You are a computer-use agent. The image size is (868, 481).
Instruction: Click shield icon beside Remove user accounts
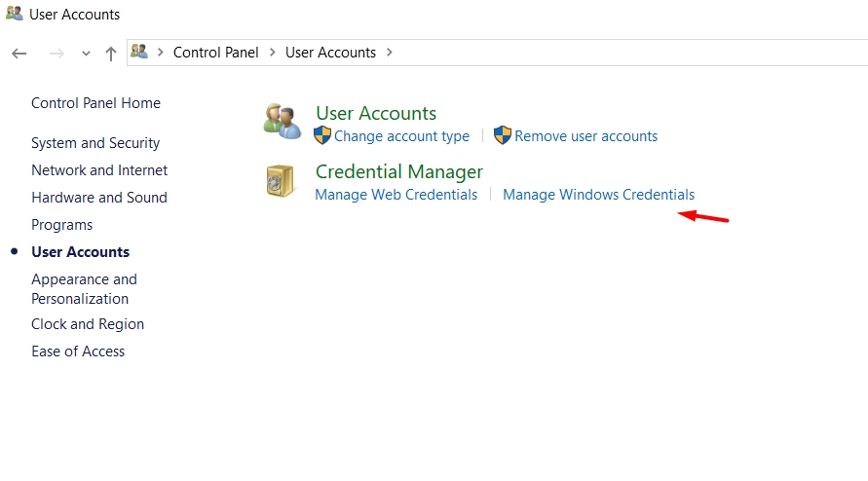tap(503, 135)
